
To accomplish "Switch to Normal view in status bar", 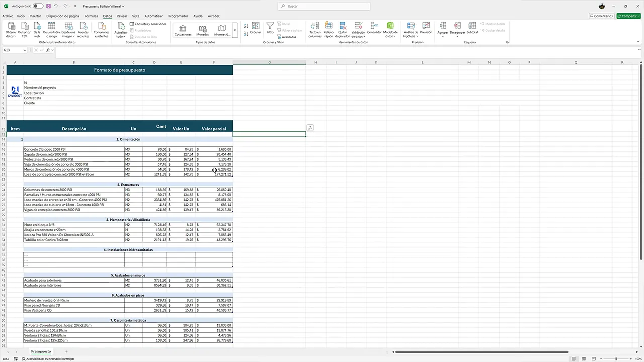I will coord(574,359).
